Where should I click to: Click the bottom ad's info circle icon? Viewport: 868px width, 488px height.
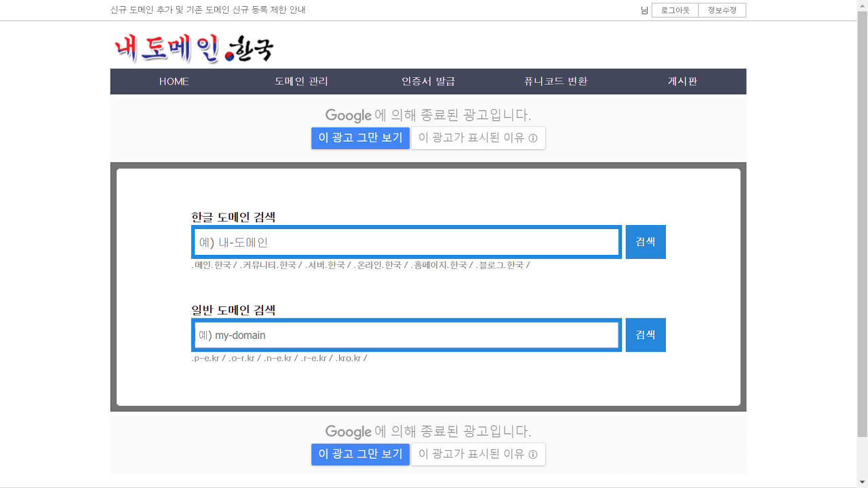click(533, 455)
